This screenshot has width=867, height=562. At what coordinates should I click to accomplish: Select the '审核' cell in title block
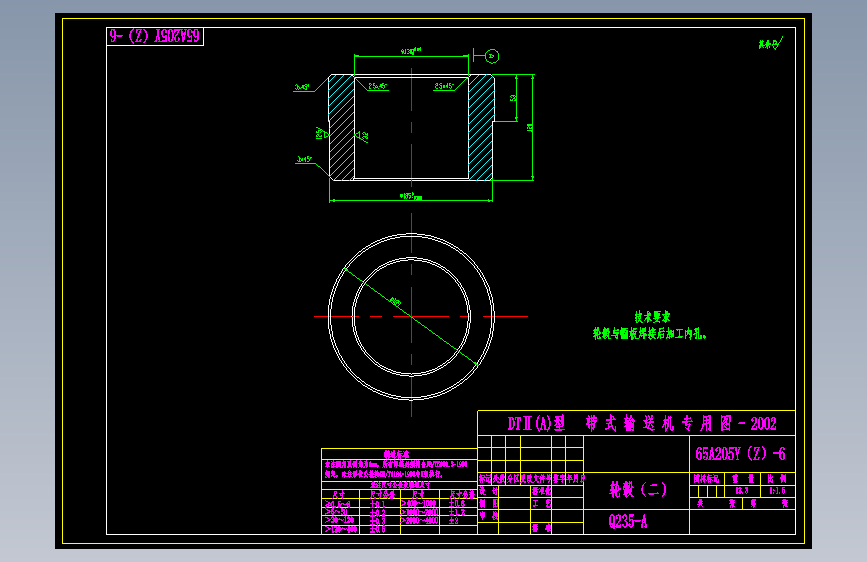click(488, 516)
